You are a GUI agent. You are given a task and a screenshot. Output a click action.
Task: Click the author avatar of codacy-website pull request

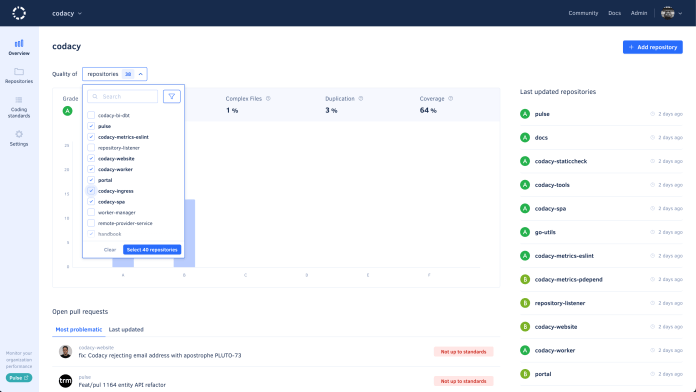pos(65,352)
